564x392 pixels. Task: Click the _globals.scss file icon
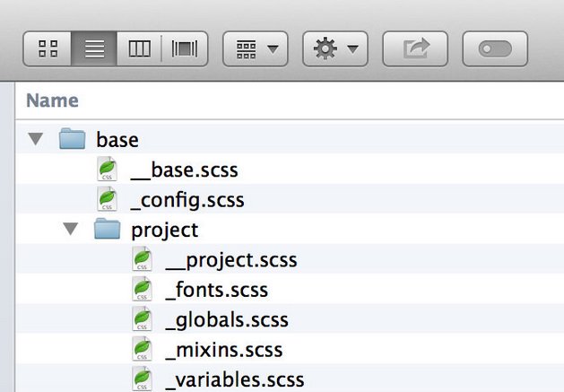[142, 319]
